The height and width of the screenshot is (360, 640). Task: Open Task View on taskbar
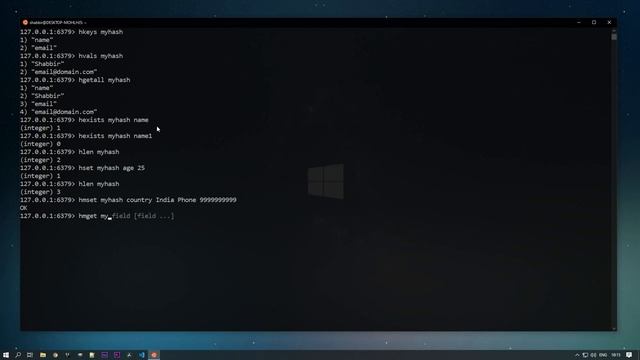coord(30,355)
